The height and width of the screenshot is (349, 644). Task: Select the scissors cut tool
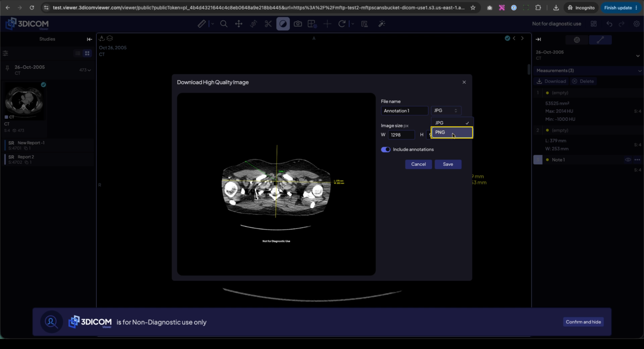pyautogui.click(x=268, y=24)
